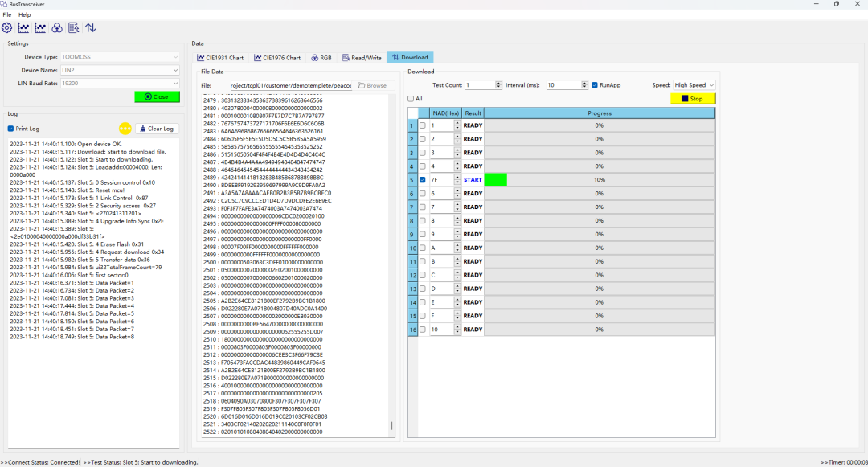The height and width of the screenshot is (467, 868).
Task: Uncheck the row 5 checkbox for NAD 7F
Action: [x=423, y=180]
